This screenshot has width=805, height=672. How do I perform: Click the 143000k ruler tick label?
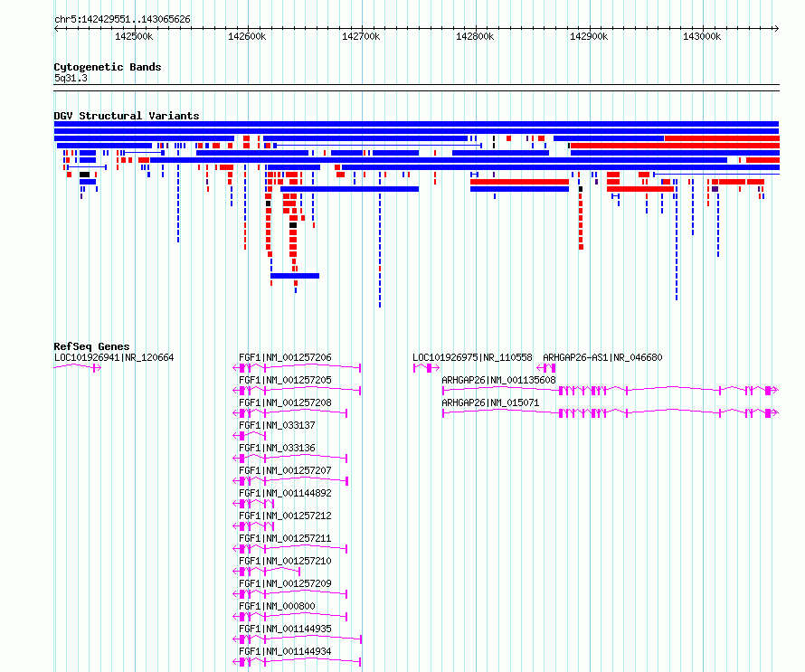[702, 36]
